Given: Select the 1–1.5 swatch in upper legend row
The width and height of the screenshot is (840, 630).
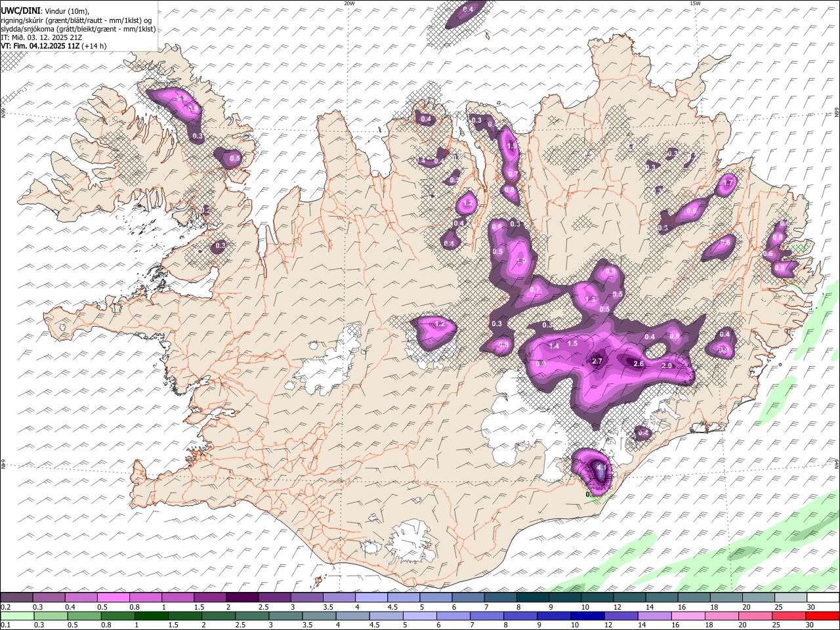Looking at the screenshot, I should [177, 597].
